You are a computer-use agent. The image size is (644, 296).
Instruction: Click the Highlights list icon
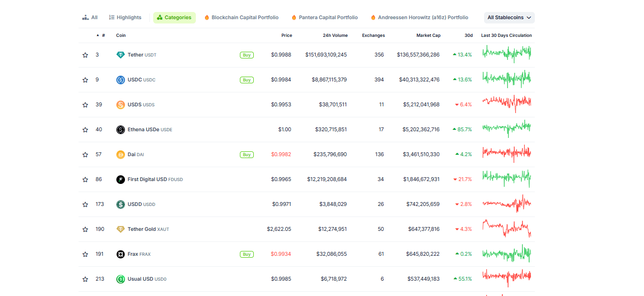[112, 18]
